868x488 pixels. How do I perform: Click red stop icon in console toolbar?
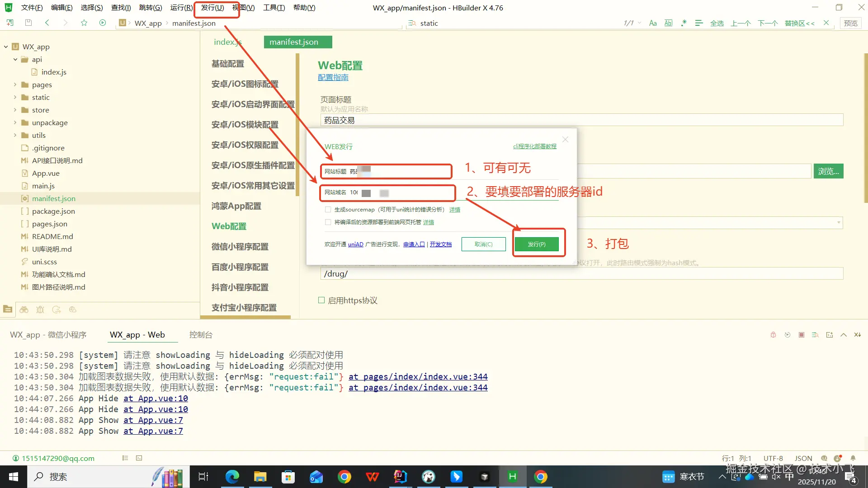point(802,335)
